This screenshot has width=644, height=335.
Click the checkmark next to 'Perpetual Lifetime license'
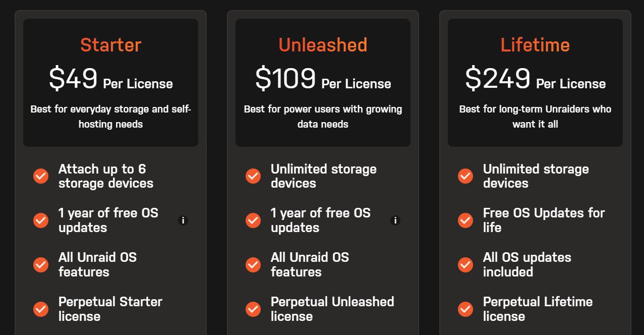coord(465,309)
